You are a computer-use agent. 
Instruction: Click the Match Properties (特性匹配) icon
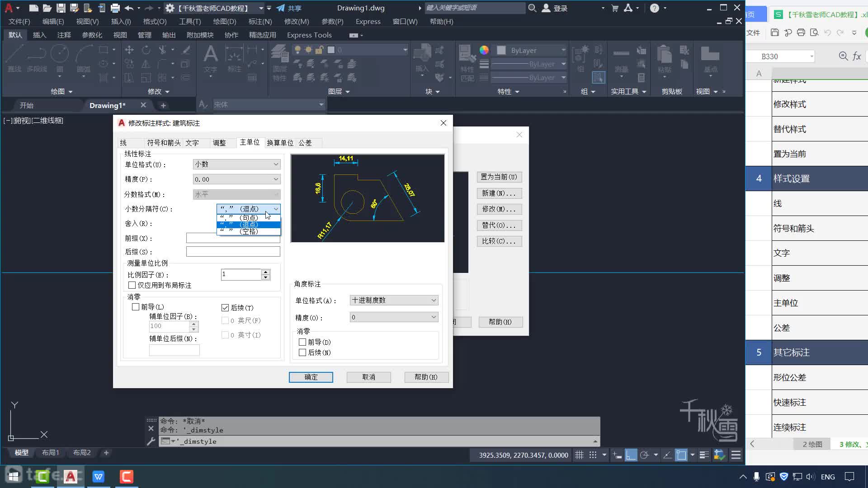467,62
